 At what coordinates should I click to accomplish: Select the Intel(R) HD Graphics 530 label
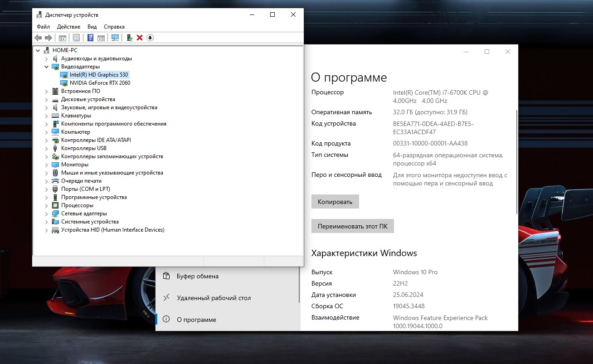coord(99,75)
